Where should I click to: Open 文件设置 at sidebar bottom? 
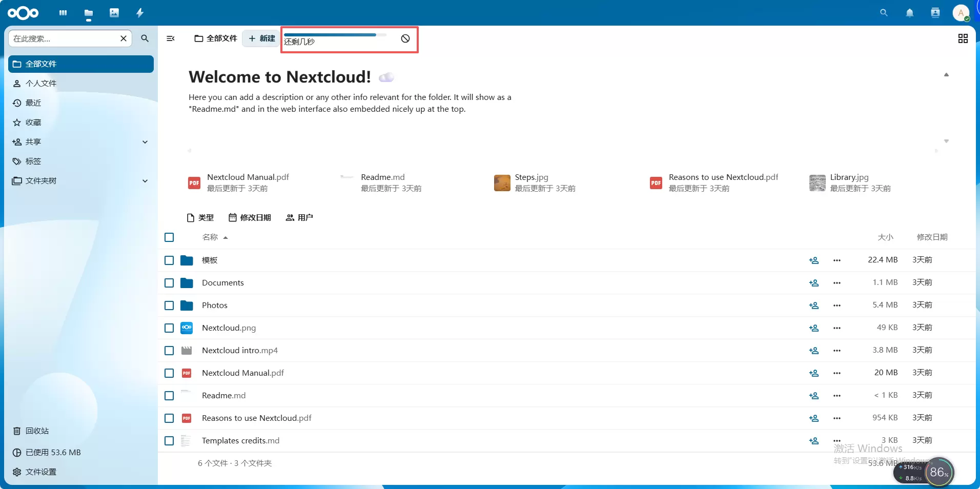[x=40, y=472]
